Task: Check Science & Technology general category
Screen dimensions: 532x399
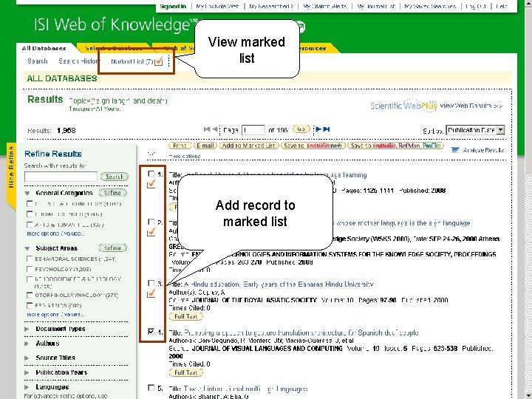Action: click(30, 204)
